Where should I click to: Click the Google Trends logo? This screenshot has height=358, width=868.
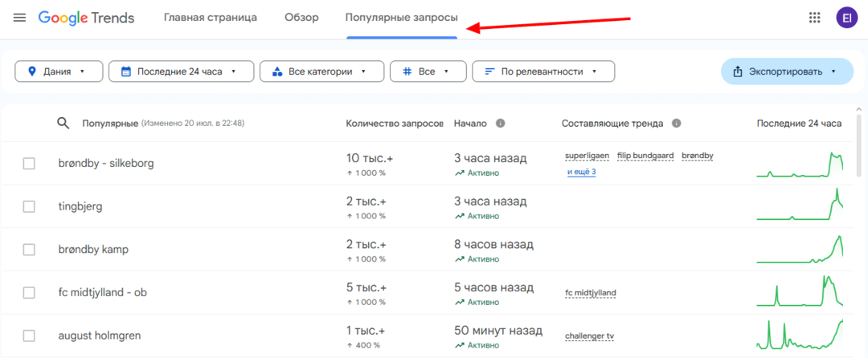(x=86, y=18)
